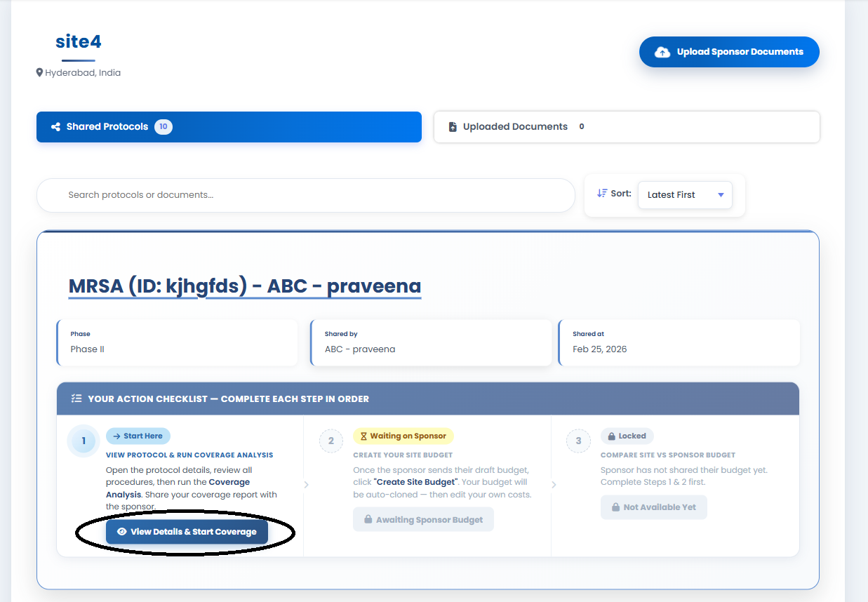Click the lock icon on the Locked badge
This screenshot has width=868, height=602.
[x=613, y=435]
